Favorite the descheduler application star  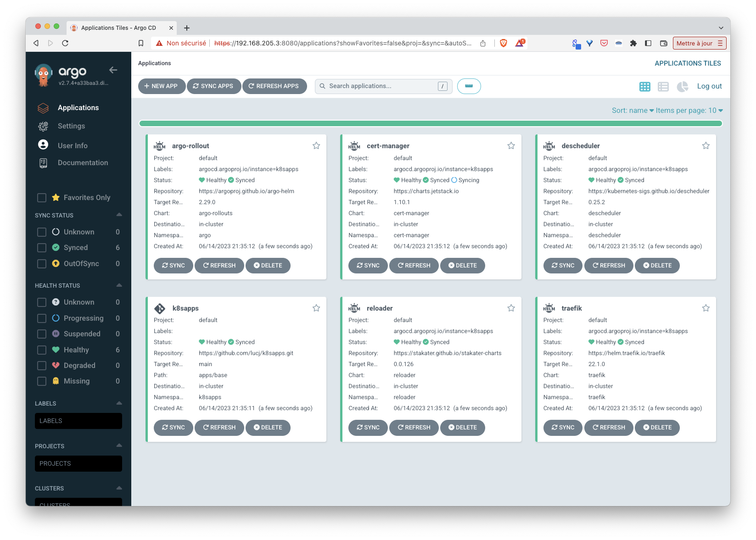click(706, 145)
